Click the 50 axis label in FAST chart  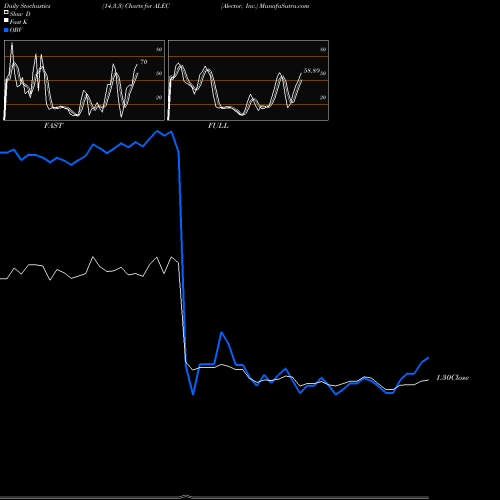pyautogui.click(x=159, y=73)
